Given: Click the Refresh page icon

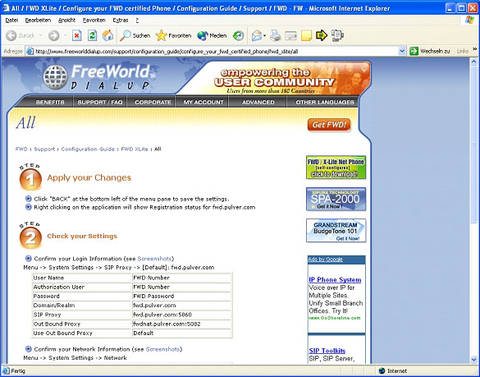Looking at the screenshot, I should point(92,35).
